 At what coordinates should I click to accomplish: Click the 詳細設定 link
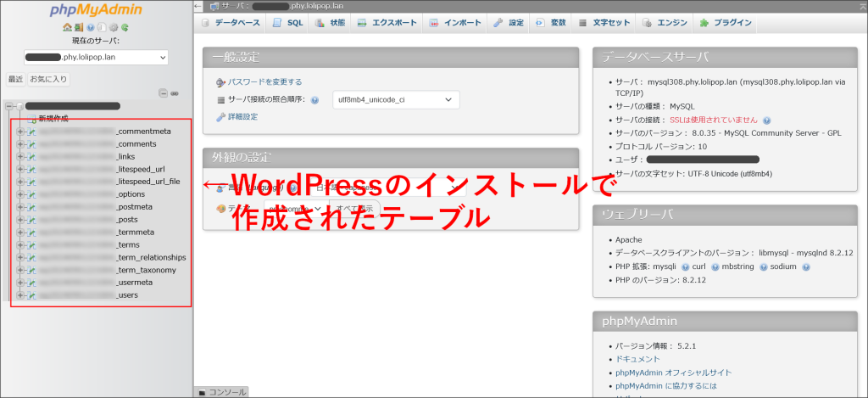click(243, 117)
